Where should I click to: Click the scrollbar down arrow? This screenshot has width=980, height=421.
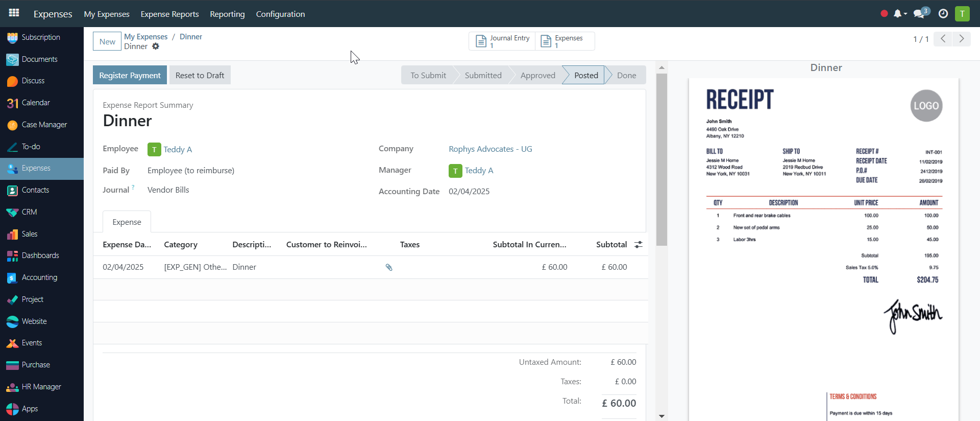click(x=661, y=416)
